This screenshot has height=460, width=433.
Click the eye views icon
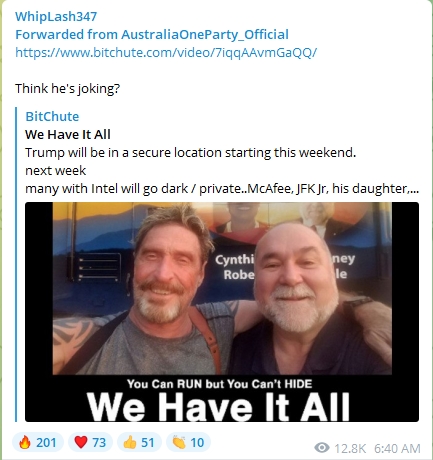(322, 448)
